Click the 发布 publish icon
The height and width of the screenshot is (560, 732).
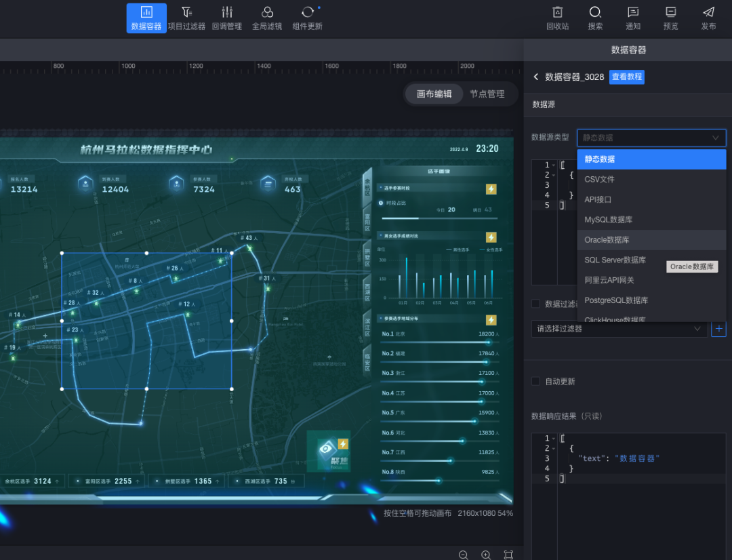709,18
